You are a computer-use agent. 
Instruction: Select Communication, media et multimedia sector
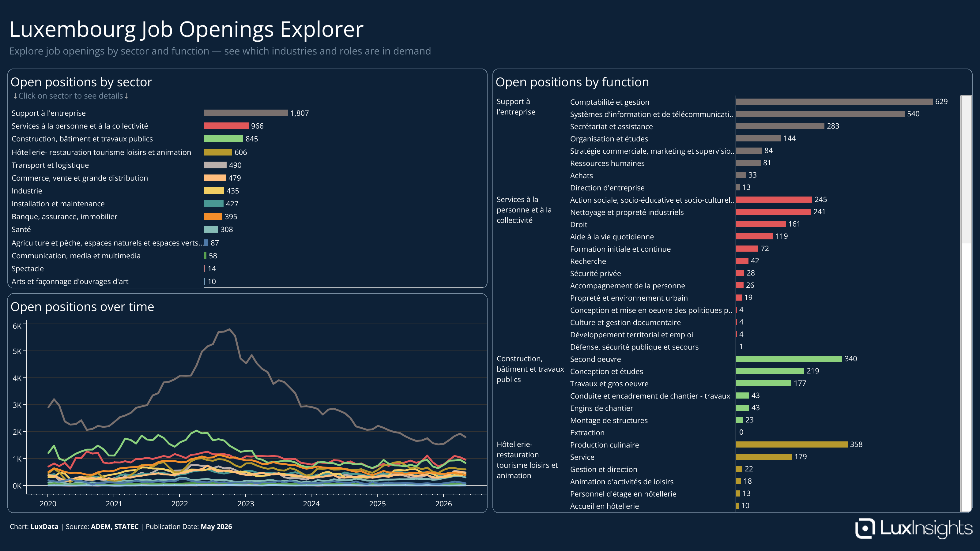tap(76, 256)
